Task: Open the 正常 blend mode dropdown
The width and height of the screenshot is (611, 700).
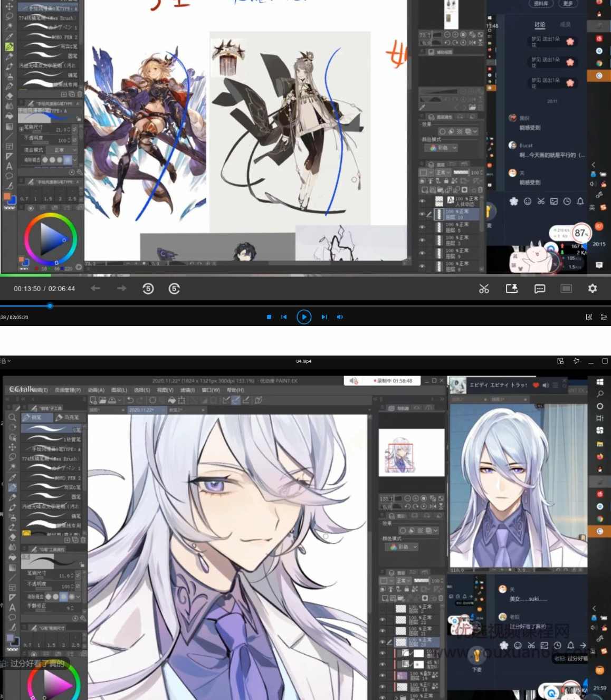Action: (x=404, y=580)
